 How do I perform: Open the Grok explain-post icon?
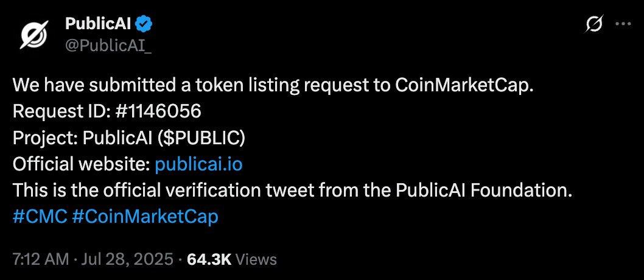coord(594,24)
